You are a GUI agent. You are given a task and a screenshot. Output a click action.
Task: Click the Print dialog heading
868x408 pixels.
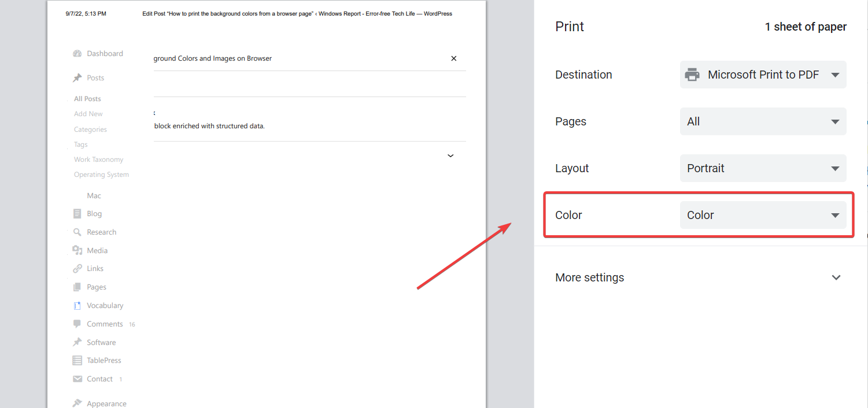click(570, 27)
